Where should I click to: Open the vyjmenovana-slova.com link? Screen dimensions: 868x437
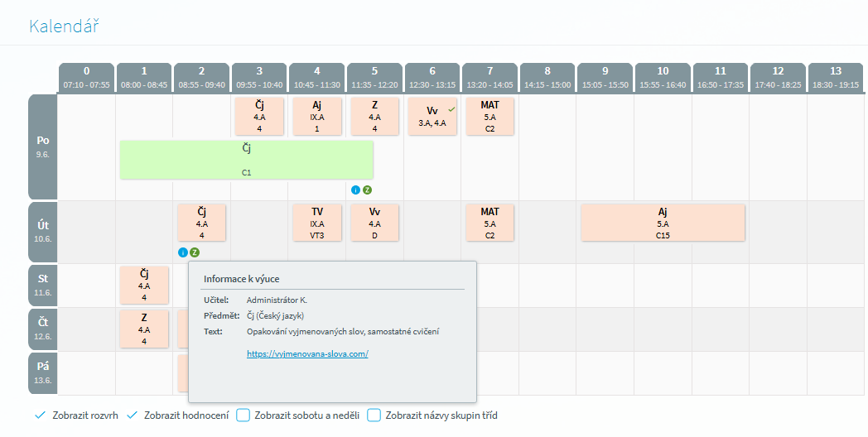(307, 354)
